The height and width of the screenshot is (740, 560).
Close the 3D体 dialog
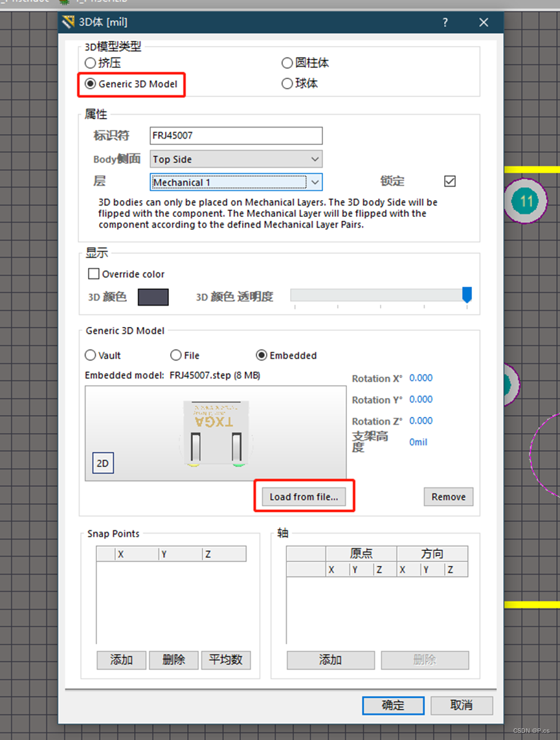(x=484, y=22)
